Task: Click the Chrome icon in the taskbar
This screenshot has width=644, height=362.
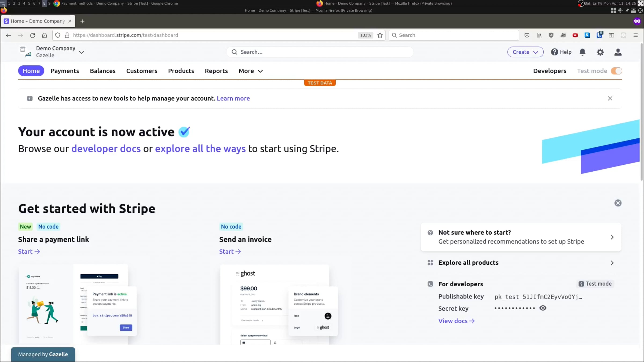Action: tap(57, 3)
